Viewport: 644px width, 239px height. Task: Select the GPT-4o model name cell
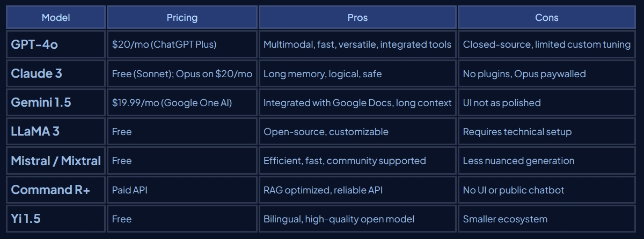(x=34, y=44)
